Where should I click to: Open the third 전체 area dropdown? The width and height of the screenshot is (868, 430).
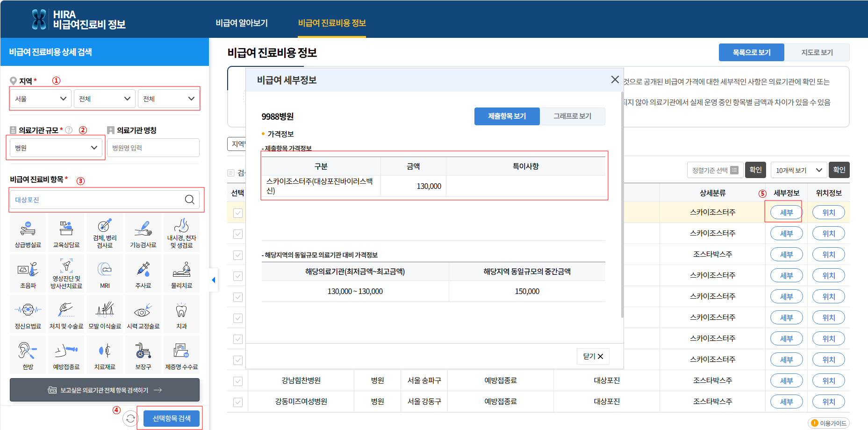(x=169, y=99)
